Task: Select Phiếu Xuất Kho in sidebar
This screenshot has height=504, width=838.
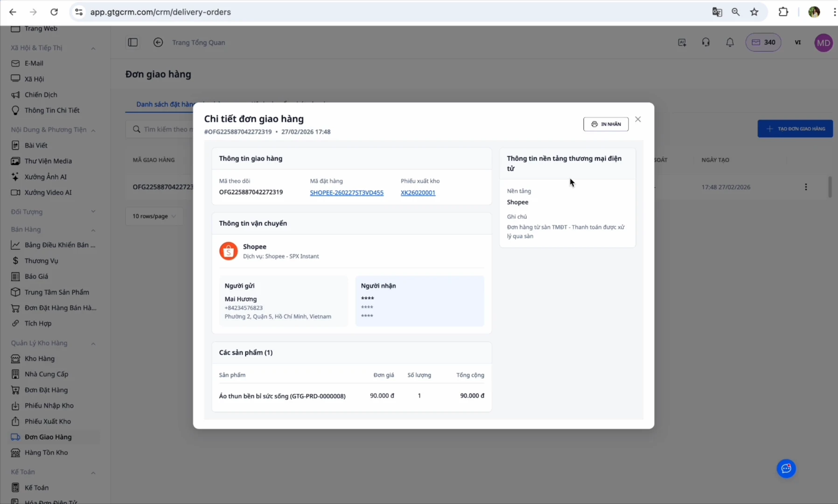Action: 48,421
